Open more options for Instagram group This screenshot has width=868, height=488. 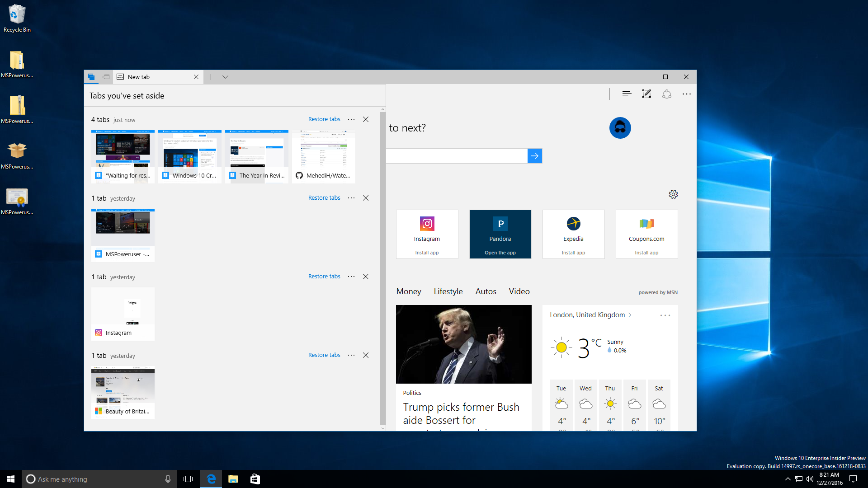click(x=351, y=277)
